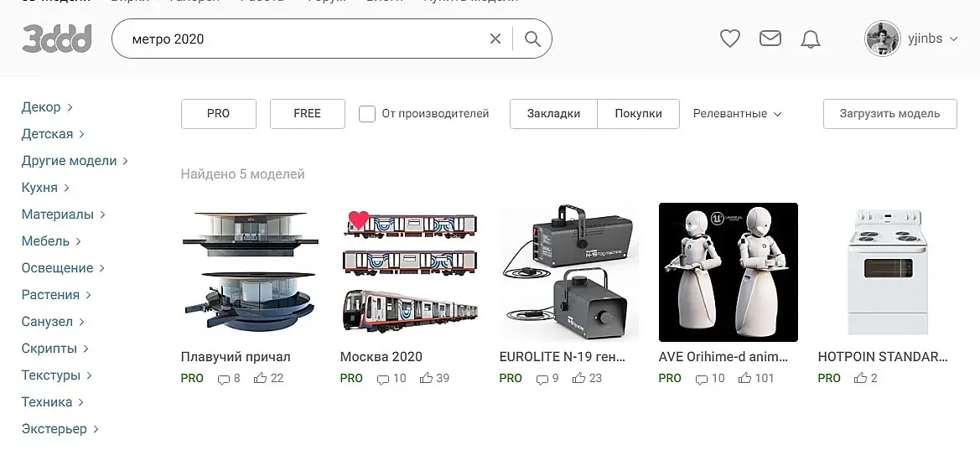
Task: Click the yjinbs username text
Action: [925, 39]
